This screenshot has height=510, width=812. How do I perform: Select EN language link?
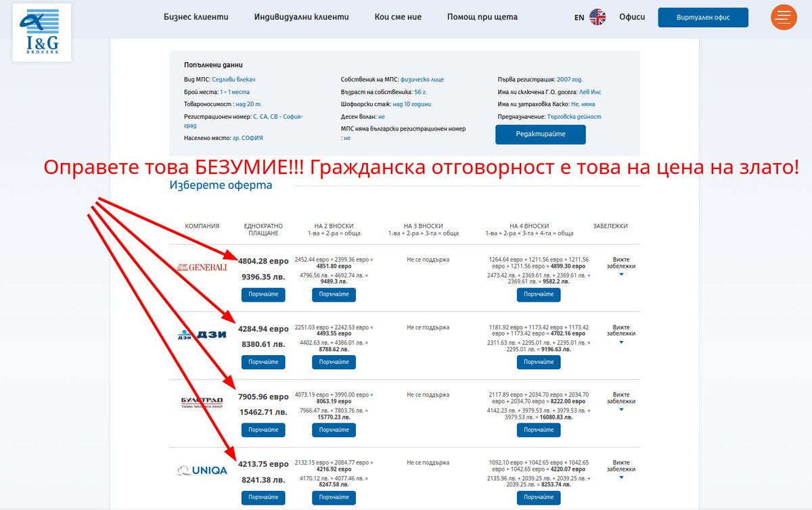579,18
